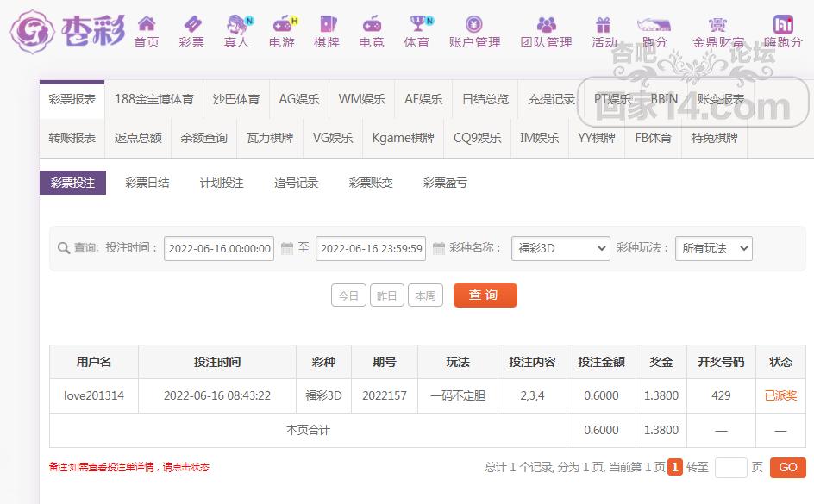Select the 计划投注 sub-tab
Viewport: 814px width, 504px height.
tap(222, 183)
